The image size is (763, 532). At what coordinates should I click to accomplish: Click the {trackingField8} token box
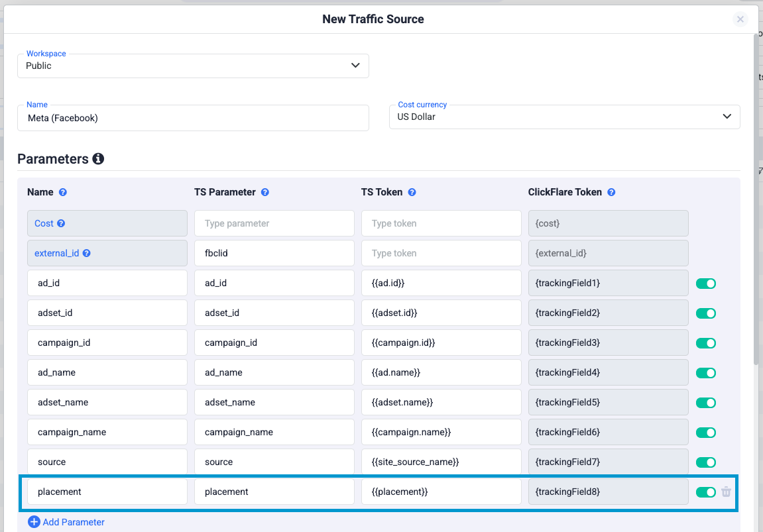point(609,492)
